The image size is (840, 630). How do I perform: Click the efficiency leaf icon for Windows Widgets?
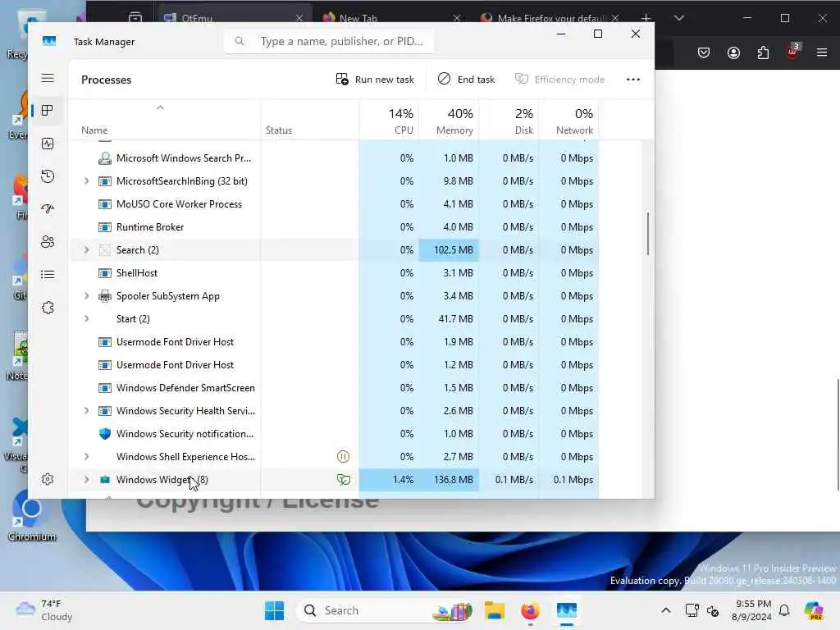tap(344, 479)
